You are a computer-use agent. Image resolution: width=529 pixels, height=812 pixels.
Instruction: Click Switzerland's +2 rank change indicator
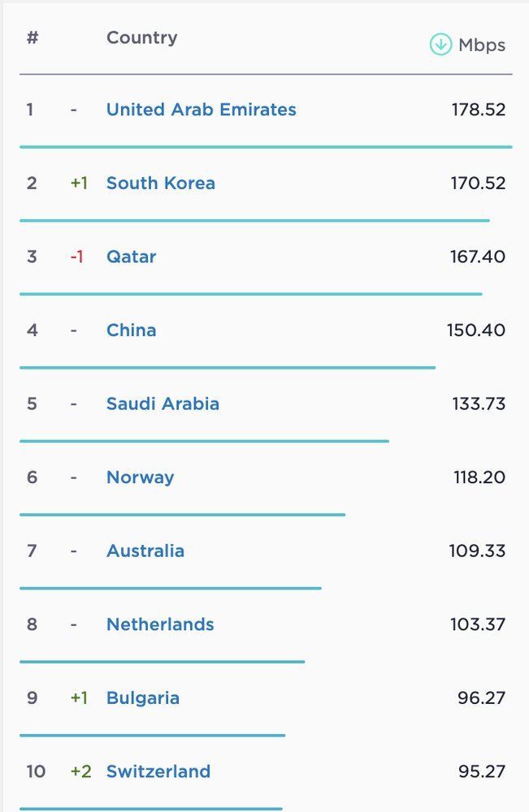tap(80, 771)
